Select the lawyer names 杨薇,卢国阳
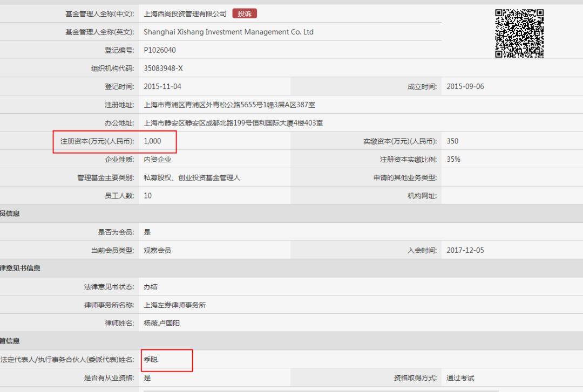The width and height of the screenshot is (583, 392). point(164,323)
